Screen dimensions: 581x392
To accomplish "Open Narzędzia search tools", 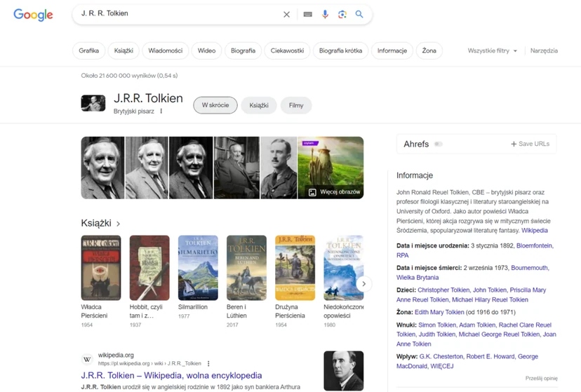I will (x=544, y=50).
